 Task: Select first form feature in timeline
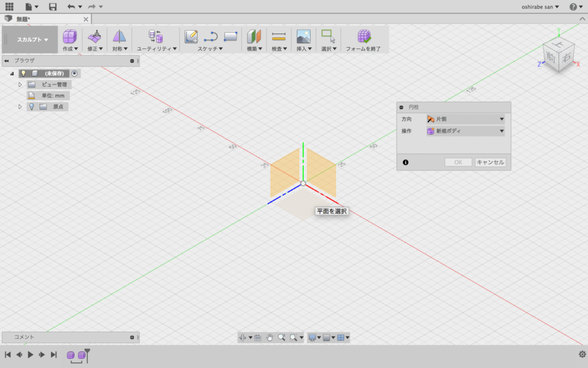(71, 355)
